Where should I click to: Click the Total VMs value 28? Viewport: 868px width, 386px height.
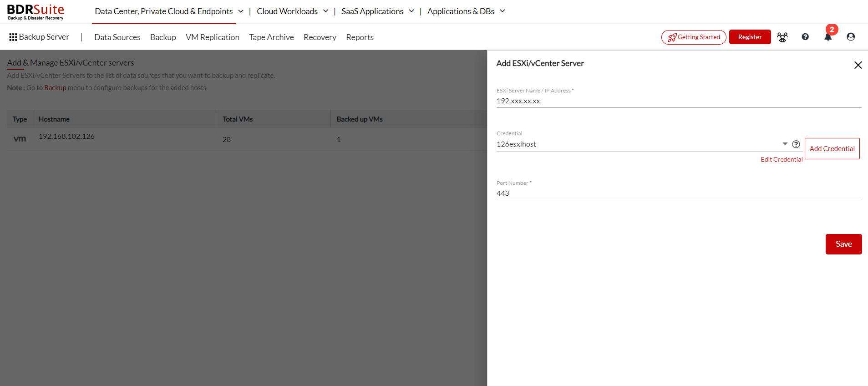(x=227, y=139)
